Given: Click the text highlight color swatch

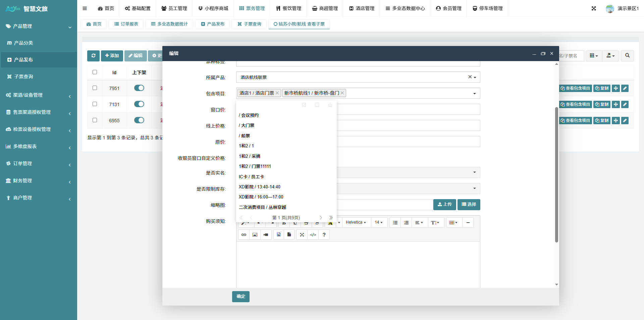Looking at the screenshot, I should [330, 223].
